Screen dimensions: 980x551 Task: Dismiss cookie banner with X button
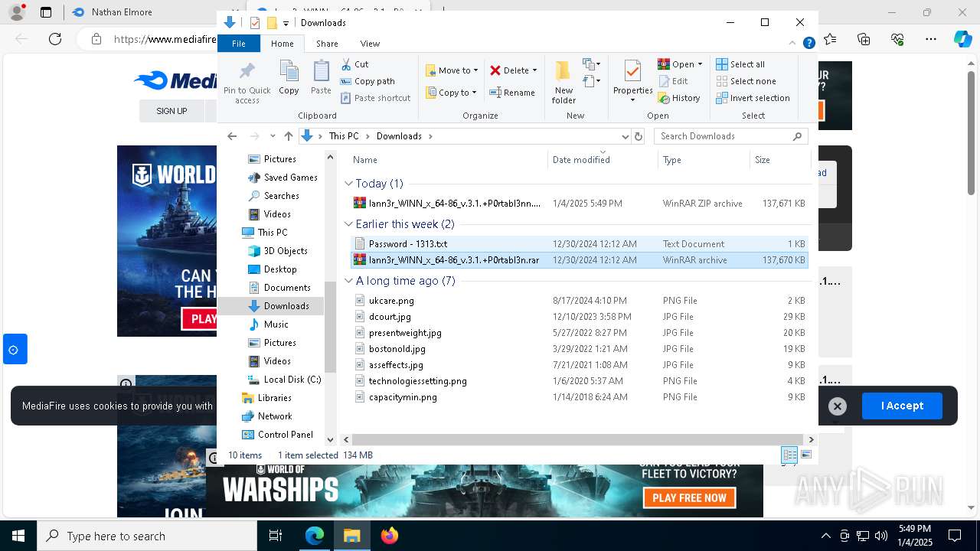click(838, 406)
